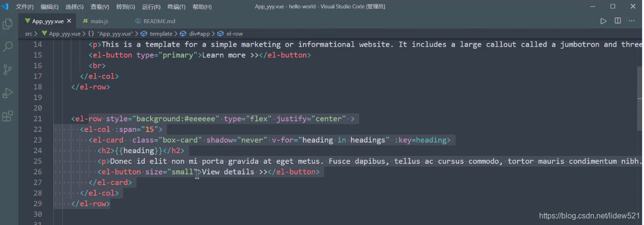Click the "App_yyy.vue" object breadcrumb
The height and width of the screenshot is (225, 644).
111,34
